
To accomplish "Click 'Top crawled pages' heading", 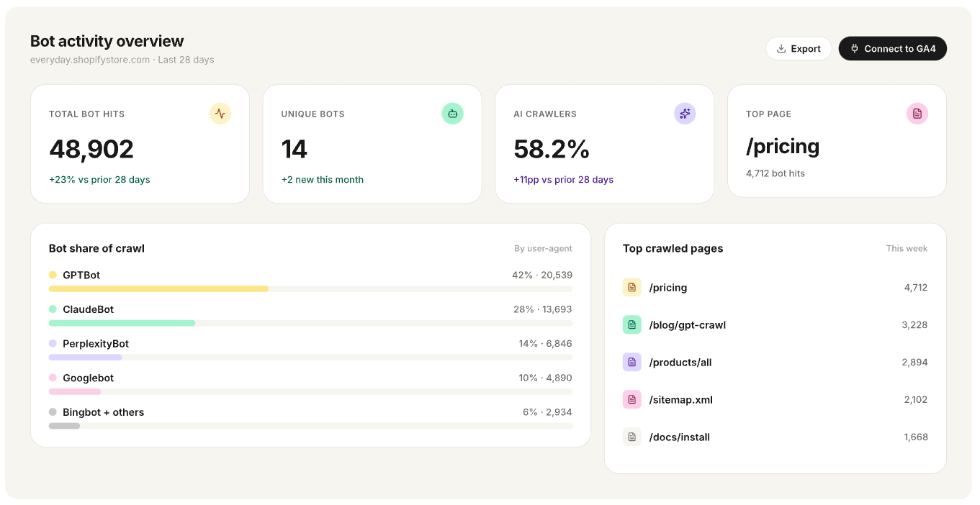I will (673, 249).
